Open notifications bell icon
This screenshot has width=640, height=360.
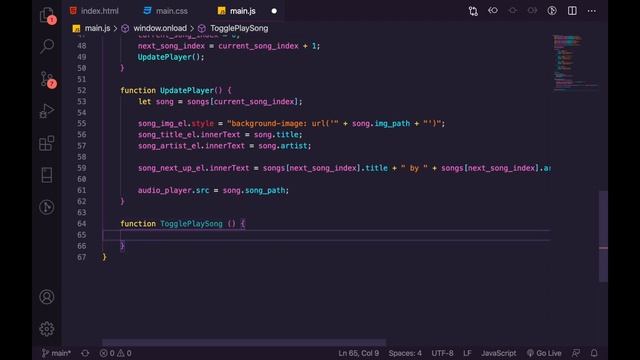[x=594, y=353]
